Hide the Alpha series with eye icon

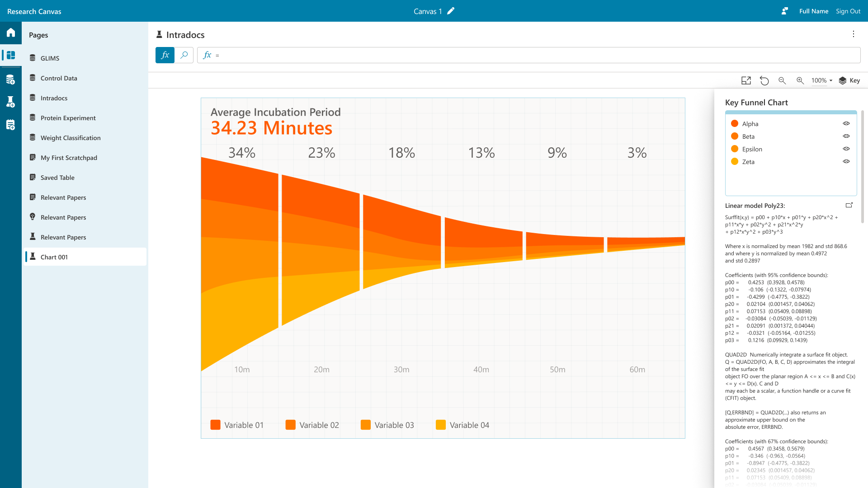846,124
